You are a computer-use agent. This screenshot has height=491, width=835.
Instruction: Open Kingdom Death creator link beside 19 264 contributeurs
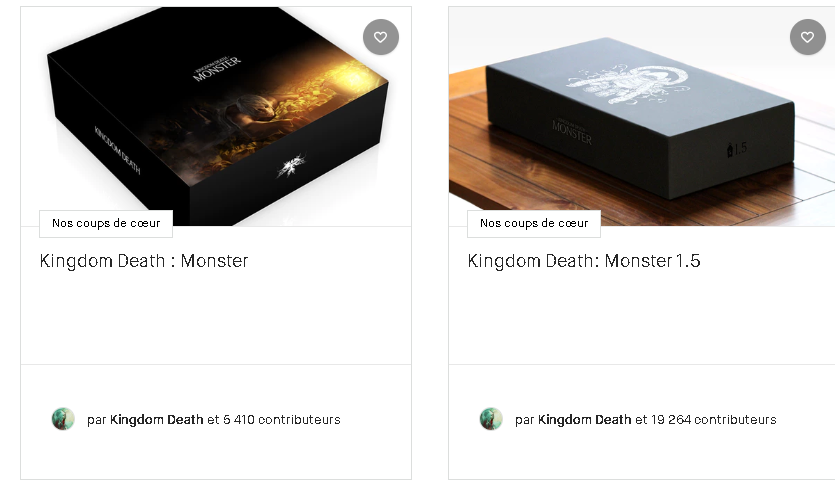(585, 420)
